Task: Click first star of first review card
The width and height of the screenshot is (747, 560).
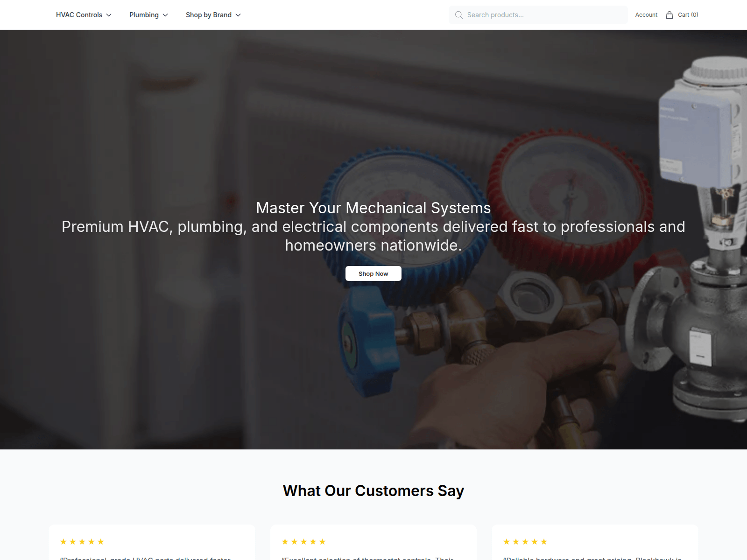Action: 63,542
